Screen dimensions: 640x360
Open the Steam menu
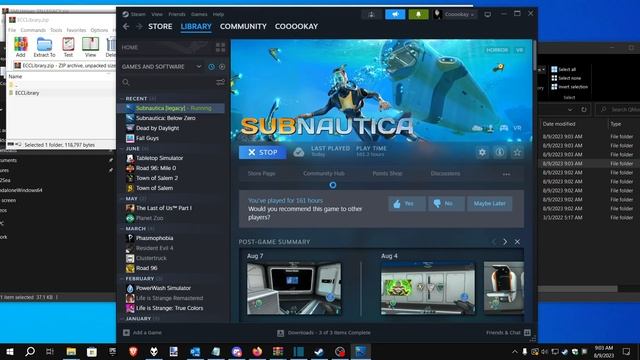138,14
